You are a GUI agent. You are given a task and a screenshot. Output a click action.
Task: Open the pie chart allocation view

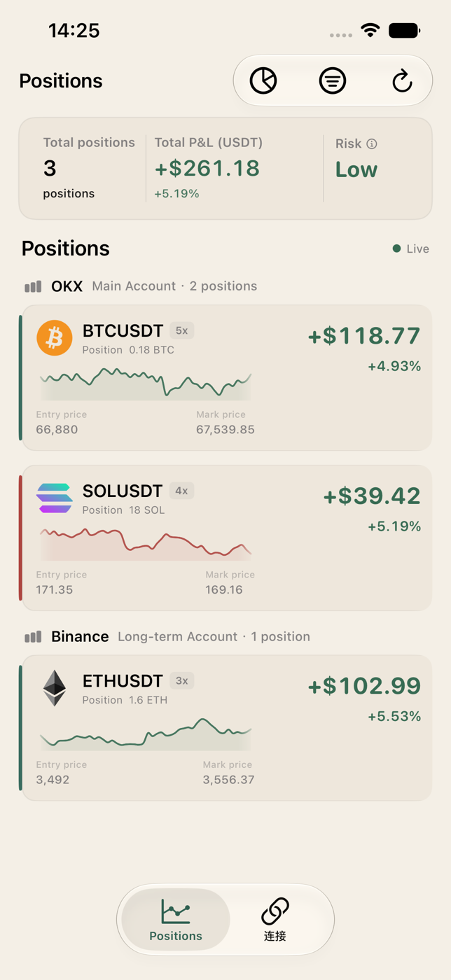(263, 81)
